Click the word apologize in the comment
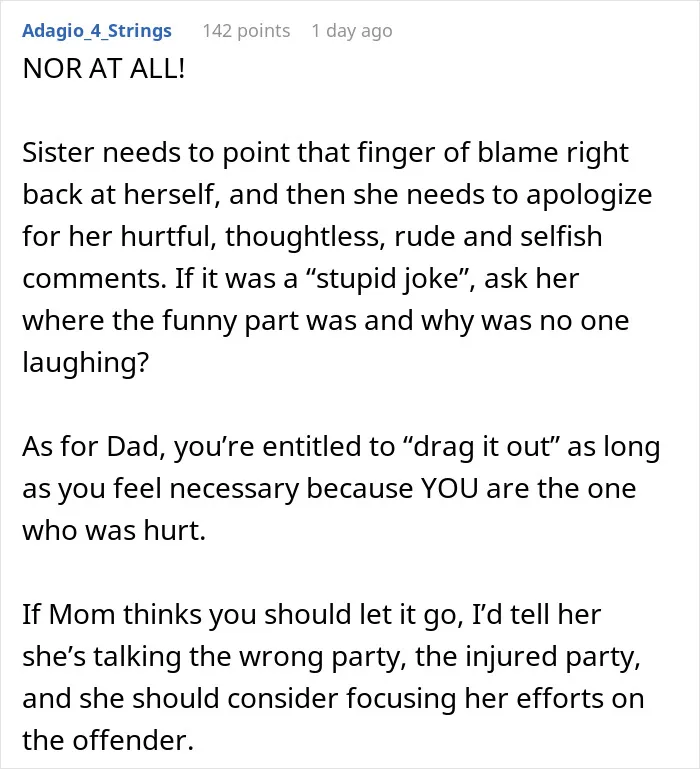 pos(589,195)
